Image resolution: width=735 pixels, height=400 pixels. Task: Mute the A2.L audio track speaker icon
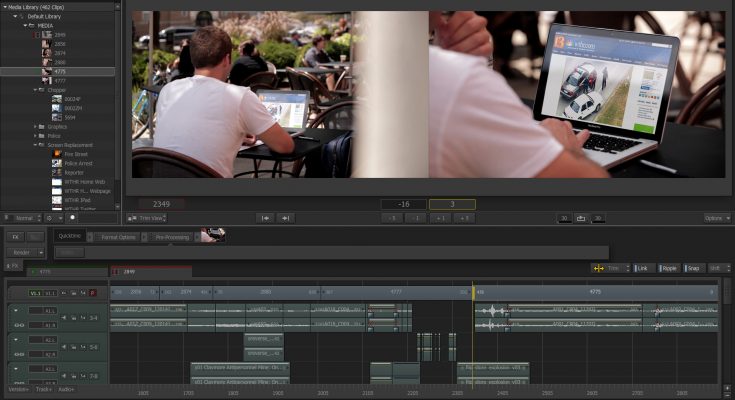[64, 347]
